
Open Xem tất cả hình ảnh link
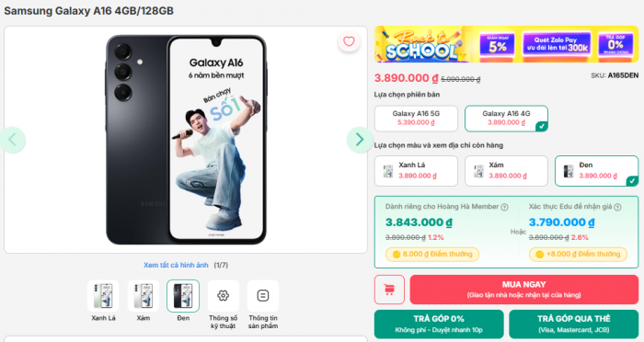point(176,265)
